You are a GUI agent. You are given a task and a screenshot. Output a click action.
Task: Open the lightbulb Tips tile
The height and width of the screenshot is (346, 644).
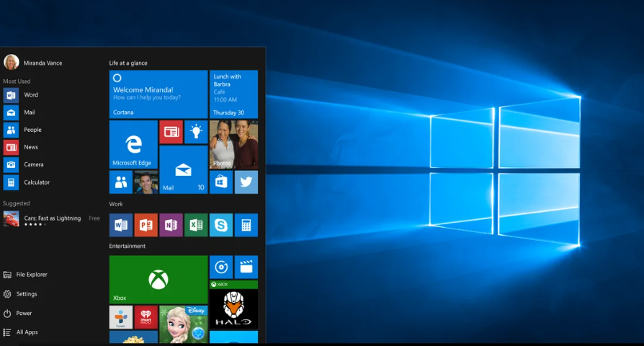click(196, 132)
